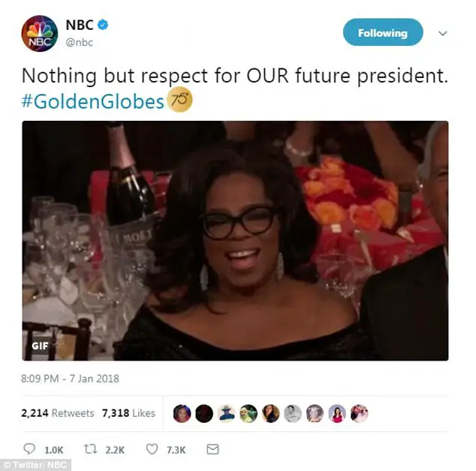This screenshot has width=476, height=471.
Task: Open the tweet timestamp 8:09 PM - 7 Jan 2018
Action: tap(70, 379)
